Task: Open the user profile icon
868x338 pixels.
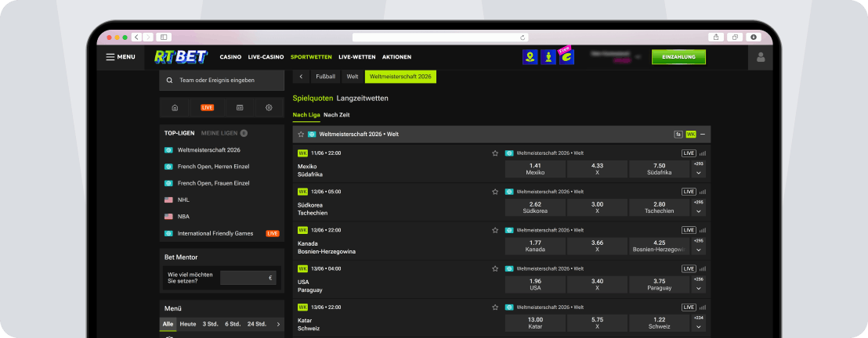Action: [x=760, y=57]
